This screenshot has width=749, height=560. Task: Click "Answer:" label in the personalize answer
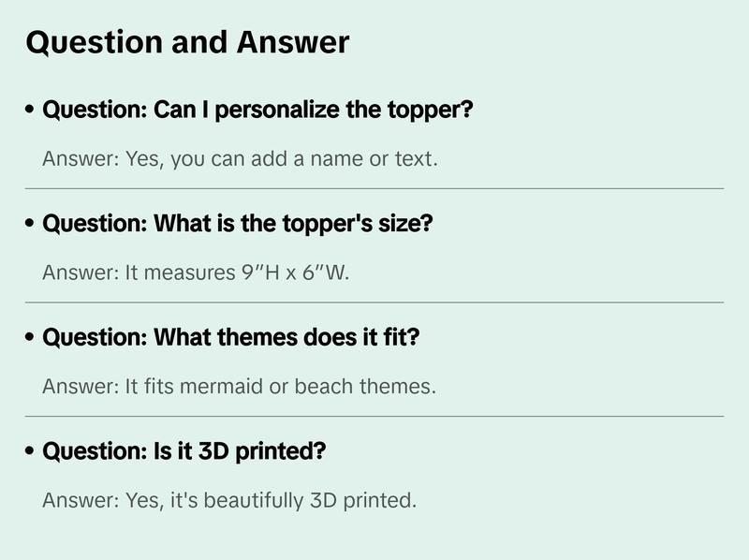coord(81,159)
